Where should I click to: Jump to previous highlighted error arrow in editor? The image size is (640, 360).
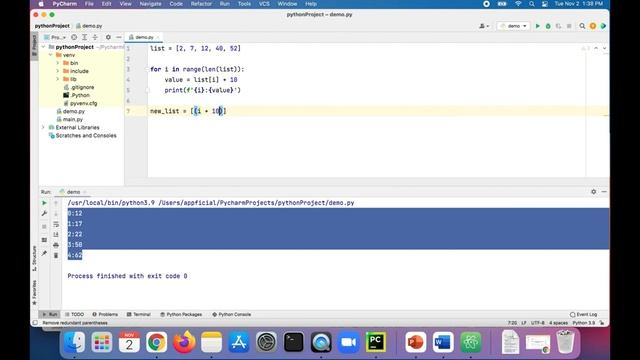(x=596, y=48)
